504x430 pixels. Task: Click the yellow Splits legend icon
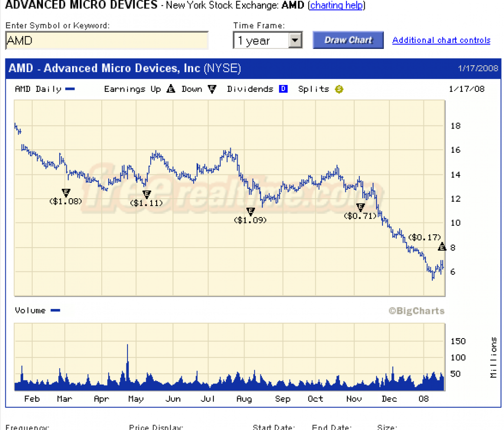pyautogui.click(x=339, y=89)
